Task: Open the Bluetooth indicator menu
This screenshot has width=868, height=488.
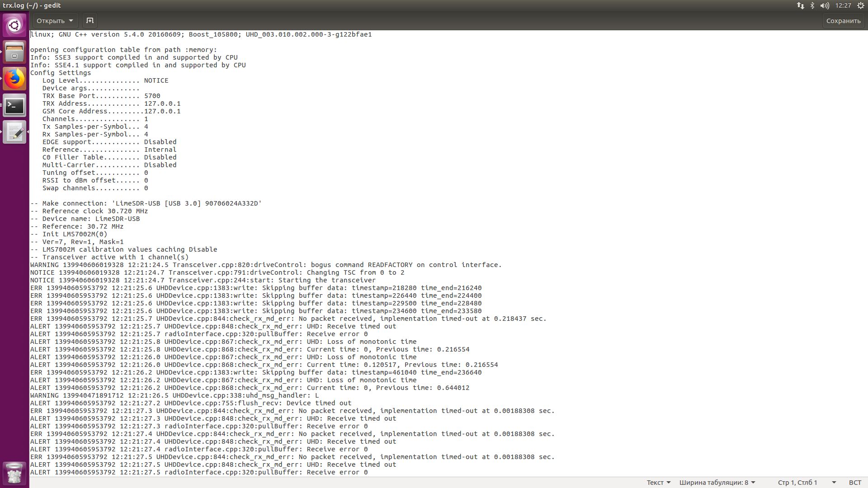Action: (812, 5)
